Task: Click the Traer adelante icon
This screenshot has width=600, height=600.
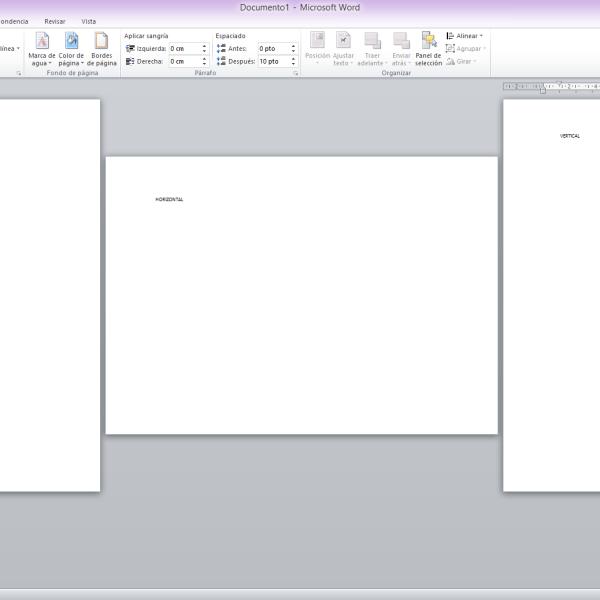Action: 372,40
